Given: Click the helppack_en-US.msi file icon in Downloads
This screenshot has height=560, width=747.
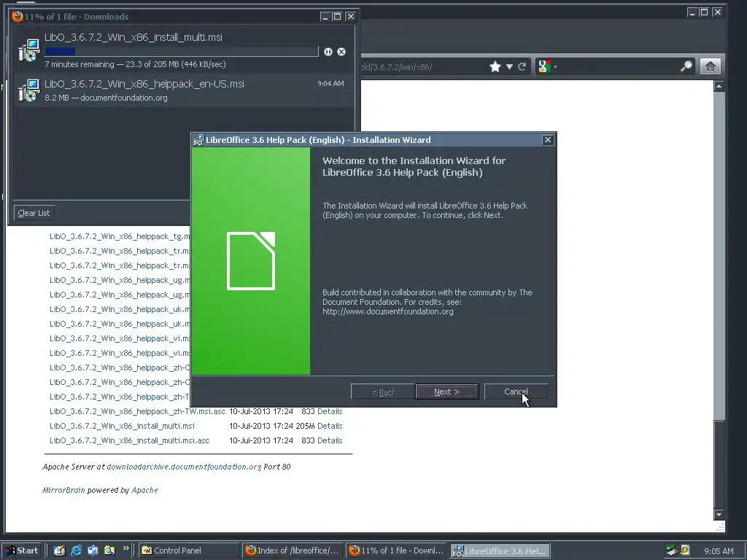Looking at the screenshot, I should 29,90.
